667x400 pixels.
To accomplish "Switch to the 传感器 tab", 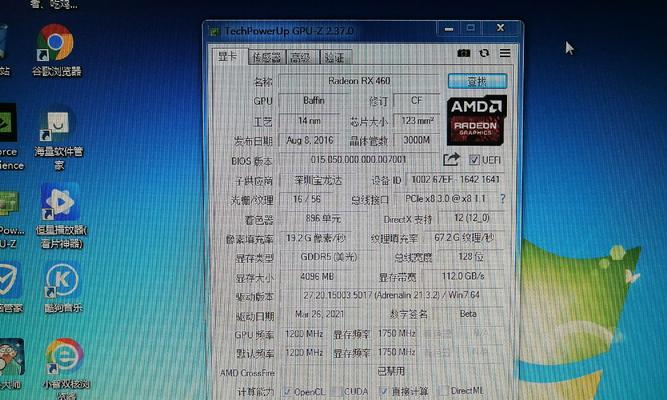I will 267,57.
